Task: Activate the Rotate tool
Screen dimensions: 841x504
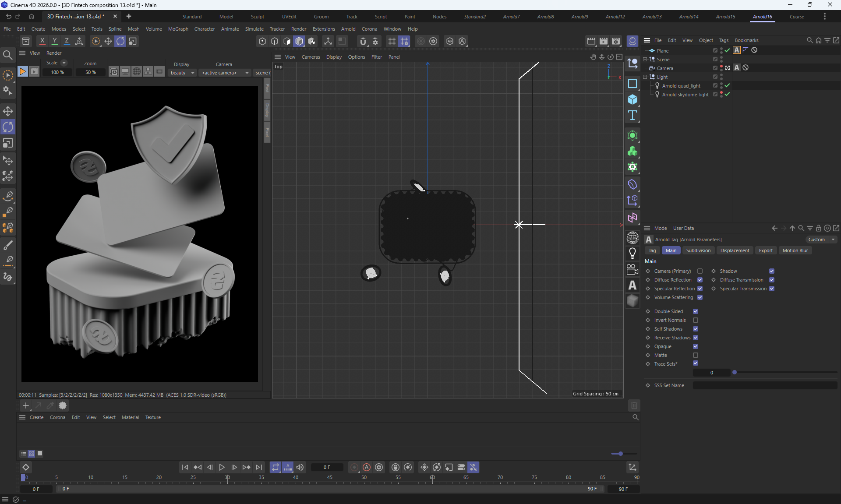Action: 8,127
